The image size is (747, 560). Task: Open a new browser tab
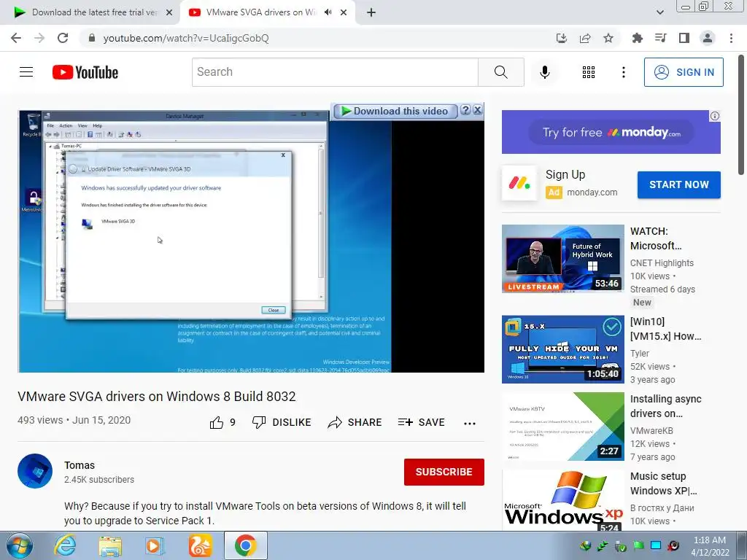tap(371, 12)
